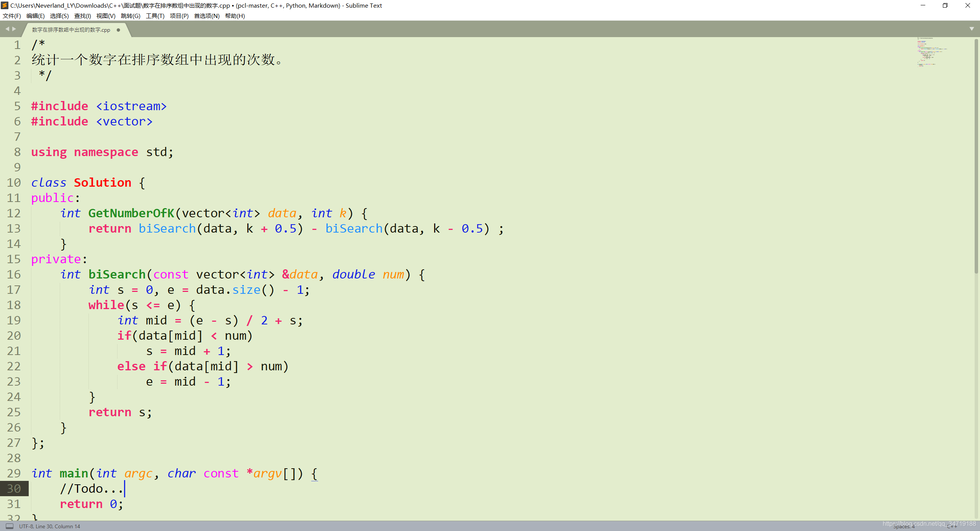Click 'return s;' on line 25
Image resolution: width=980 pixels, height=531 pixels.
click(120, 412)
